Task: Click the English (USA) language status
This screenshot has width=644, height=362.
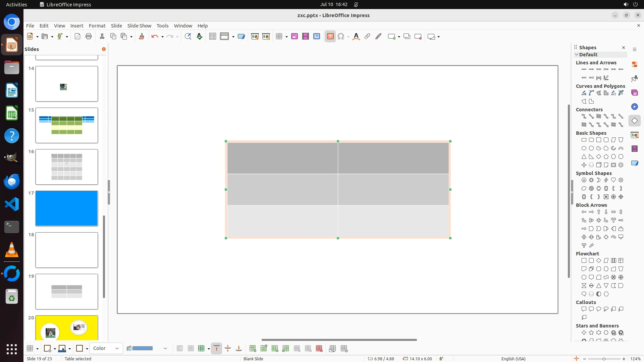Action: (x=513, y=359)
